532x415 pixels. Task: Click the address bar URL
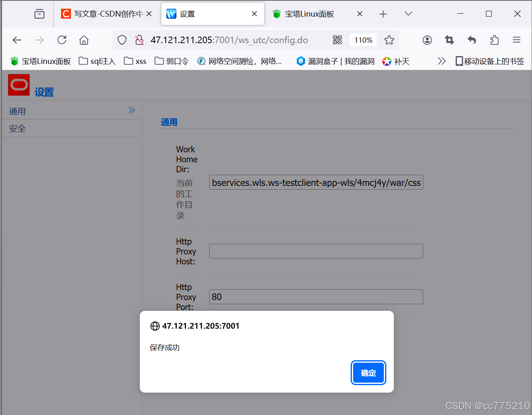coord(229,40)
